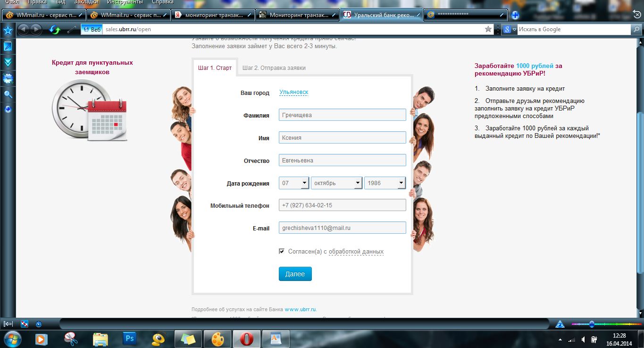
Task: Open the Windows Start menu
Action: pos(12,339)
